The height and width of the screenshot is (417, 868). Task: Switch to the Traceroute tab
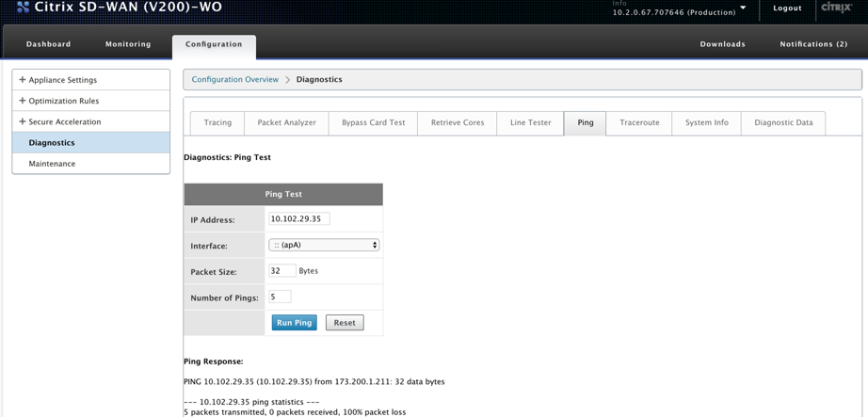point(639,123)
